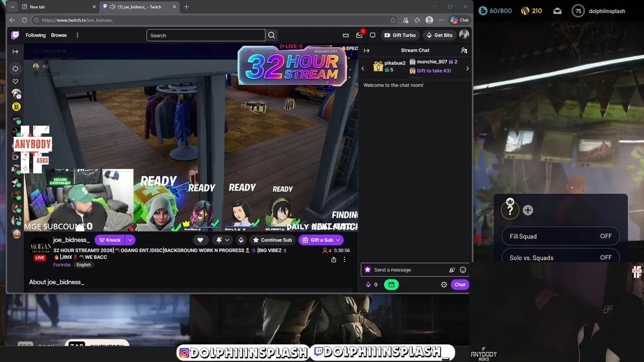
Task: Open browser profile icon
Action: pyautogui.click(x=429, y=20)
